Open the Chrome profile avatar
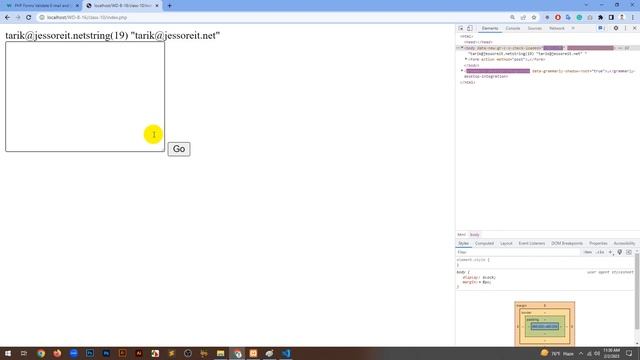 pyautogui.click(x=622, y=18)
